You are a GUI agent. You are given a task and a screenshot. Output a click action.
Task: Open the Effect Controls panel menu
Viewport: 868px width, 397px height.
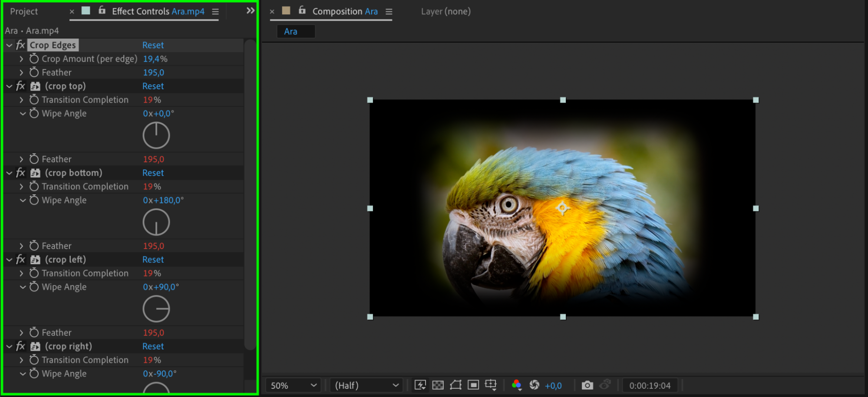click(x=215, y=12)
